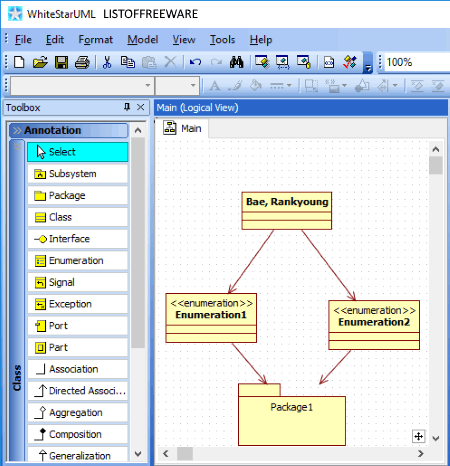Collapse the Class toolbox section chevron
The image size is (450, 466).
tap(17, 146)
